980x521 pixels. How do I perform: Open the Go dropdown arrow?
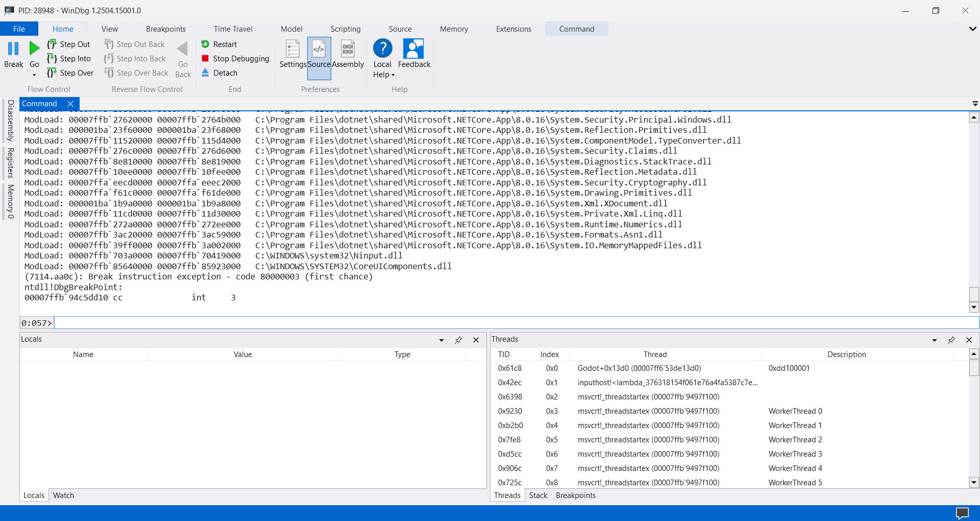point(34,75)
